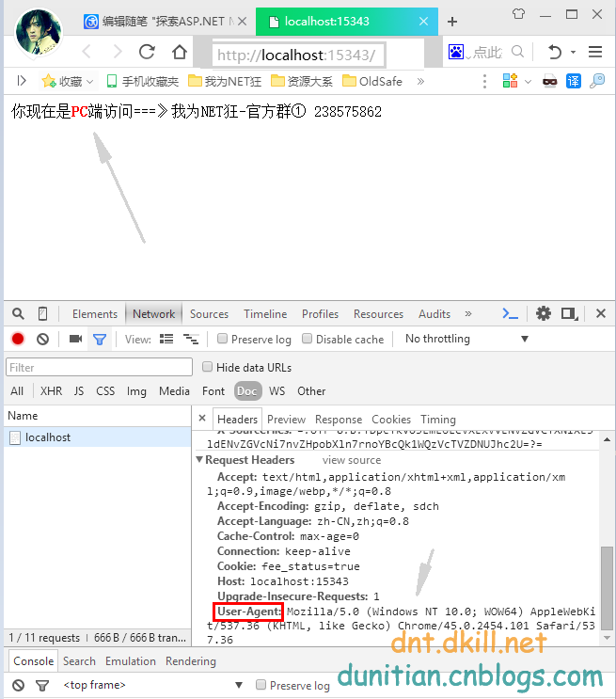Click the undo/restore closed tab icon
The image size is (616, 699).
click(x=555, y=52)
